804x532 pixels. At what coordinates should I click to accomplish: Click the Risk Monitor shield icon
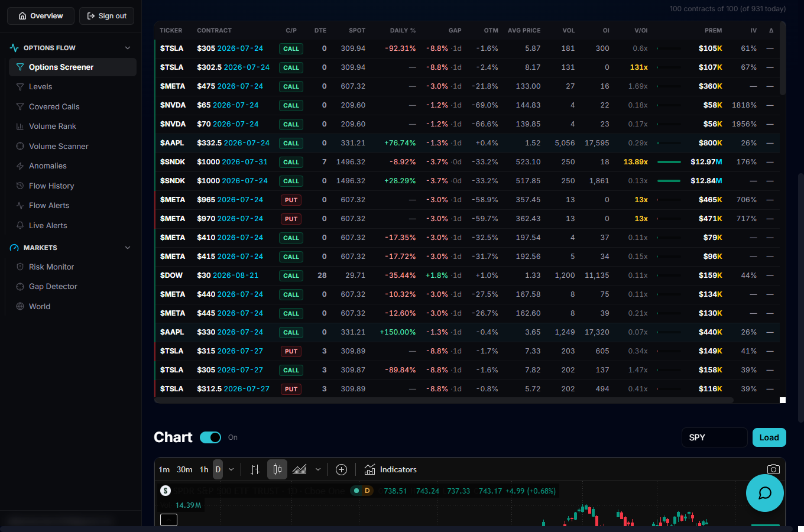pyautogui.click(x=20, y=267)
